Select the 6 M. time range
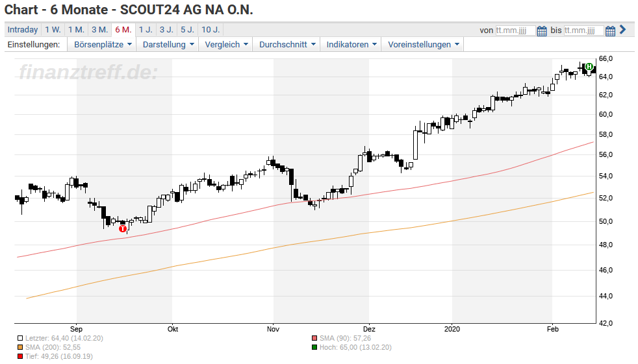Viewport: 638px width, 364px height. tap(123, 30)
